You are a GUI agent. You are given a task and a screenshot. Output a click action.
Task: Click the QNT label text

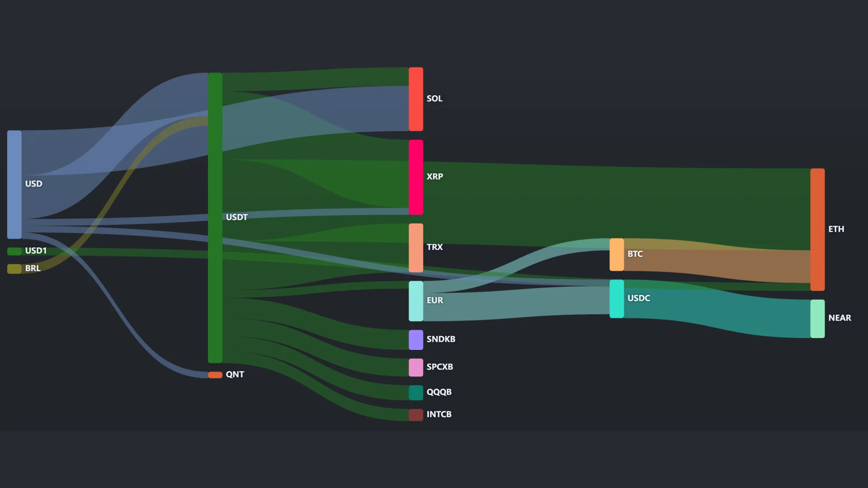tap(235, 374)
